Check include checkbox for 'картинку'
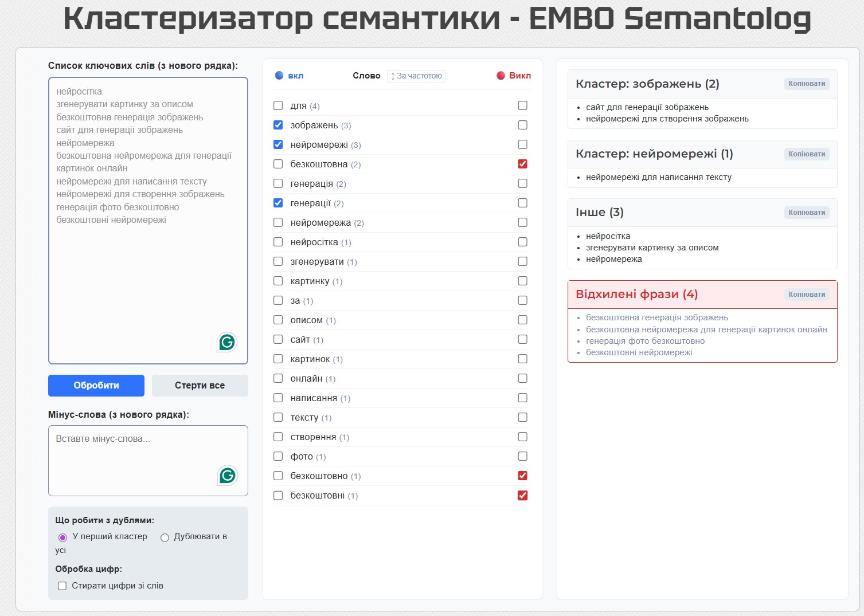Viewport: 864px width, 616px height. 278,281
